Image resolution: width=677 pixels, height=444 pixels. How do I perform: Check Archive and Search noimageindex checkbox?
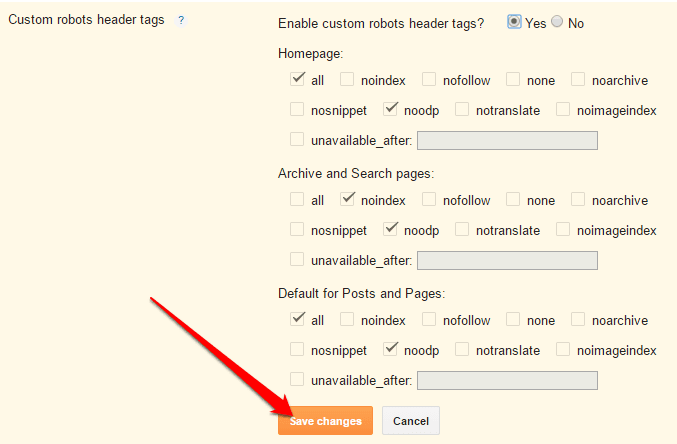pyautogui.click(x=563, y=229)
